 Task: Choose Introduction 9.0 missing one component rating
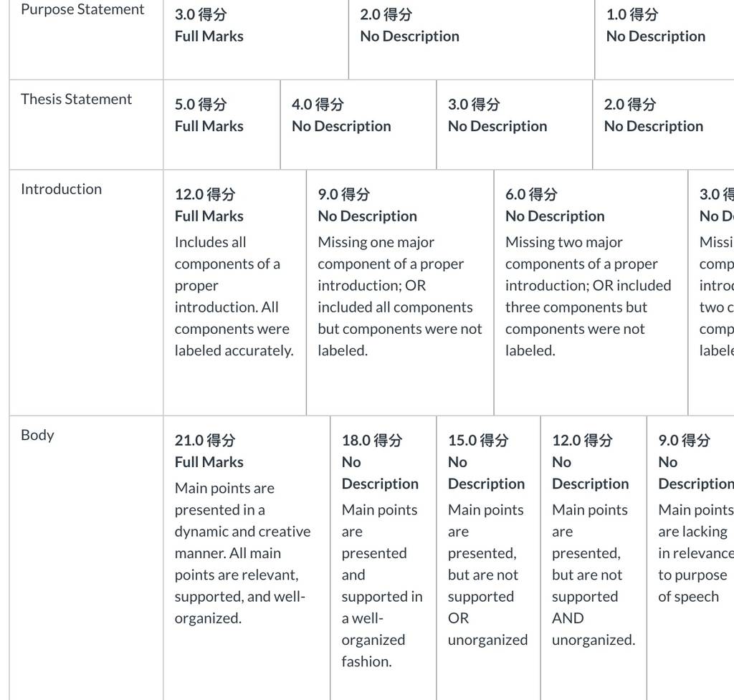[400, 292]
